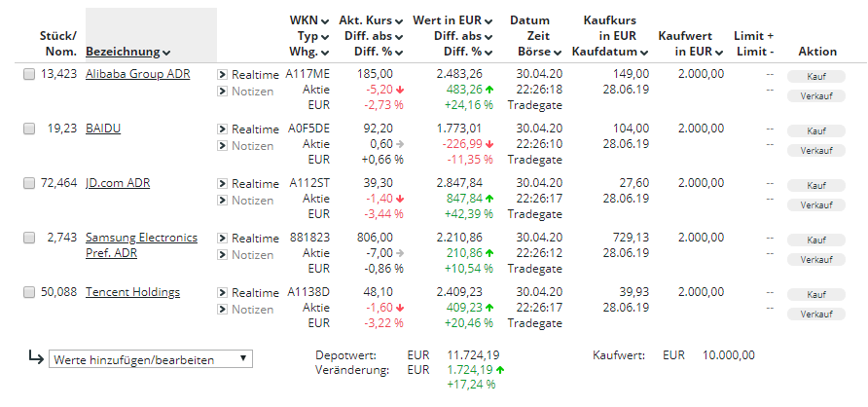Check the Tencent Holdings checkbox
868x407 pixels.
[29, 293]
